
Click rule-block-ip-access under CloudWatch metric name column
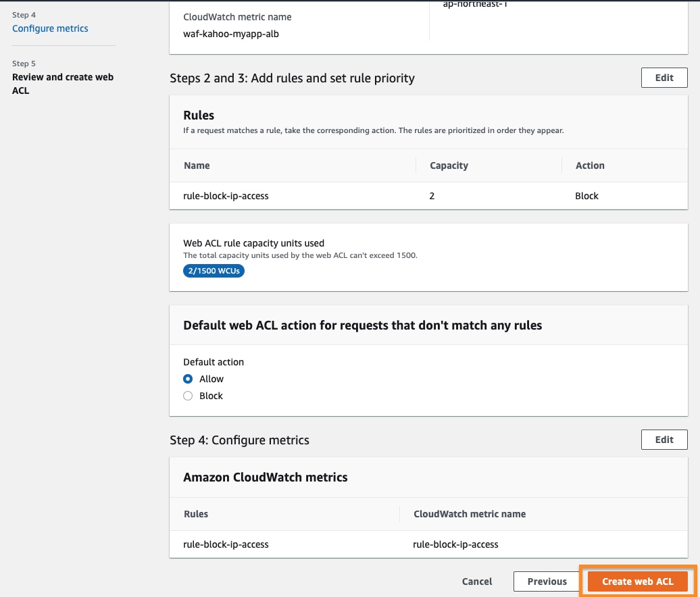click(x=455, y=544)
